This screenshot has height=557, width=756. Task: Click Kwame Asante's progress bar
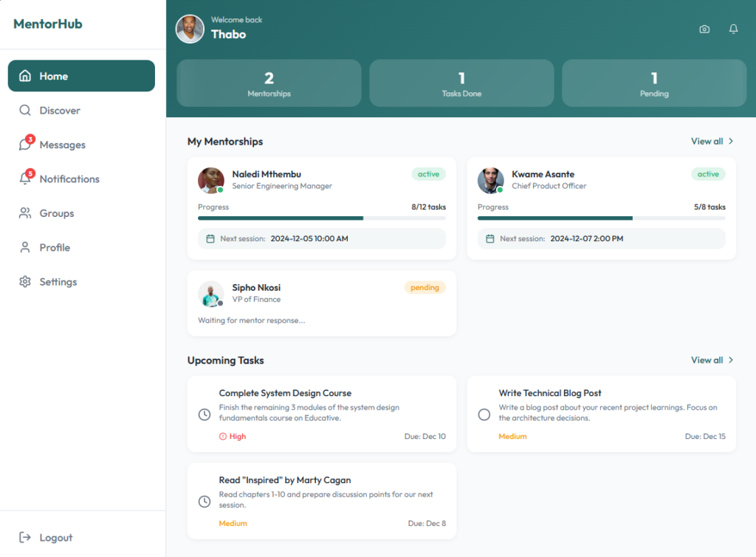601,218
